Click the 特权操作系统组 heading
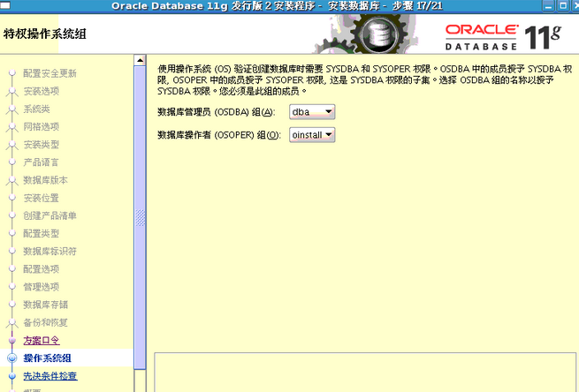This screenshot has width=579, height=392. (45, 34)
